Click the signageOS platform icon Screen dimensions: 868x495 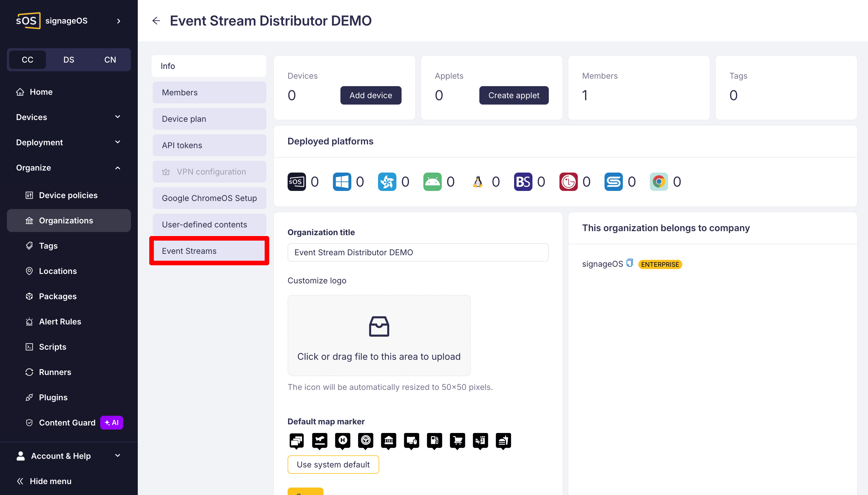pyautogui.click(x=296, y=181)
